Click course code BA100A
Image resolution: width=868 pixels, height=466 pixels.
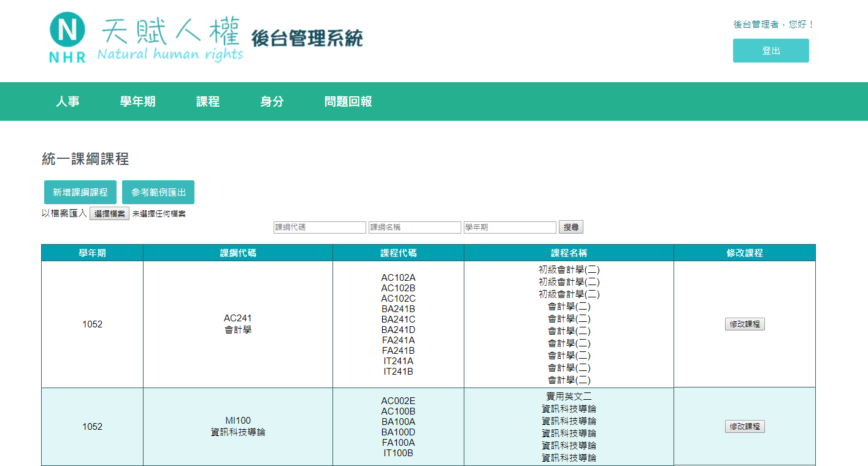399,422
